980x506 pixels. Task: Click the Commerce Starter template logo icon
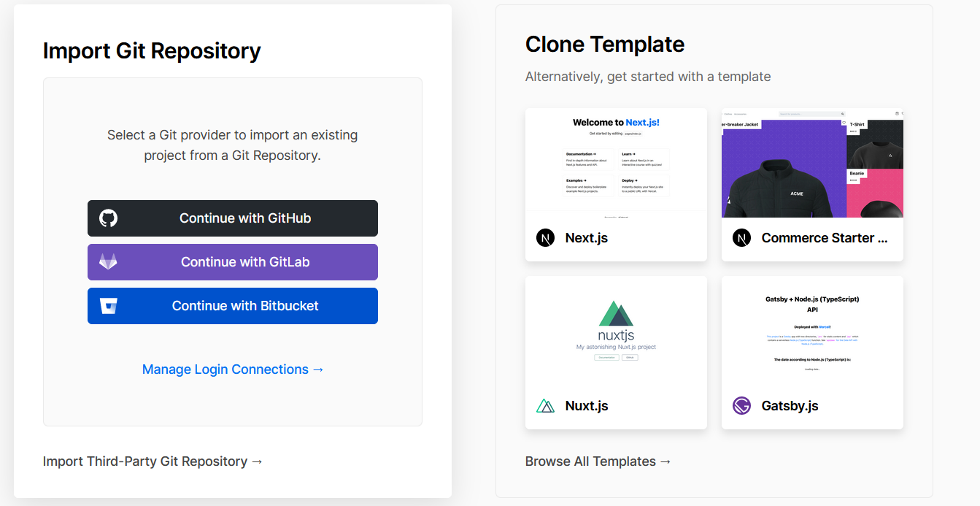tap(741, 238)
